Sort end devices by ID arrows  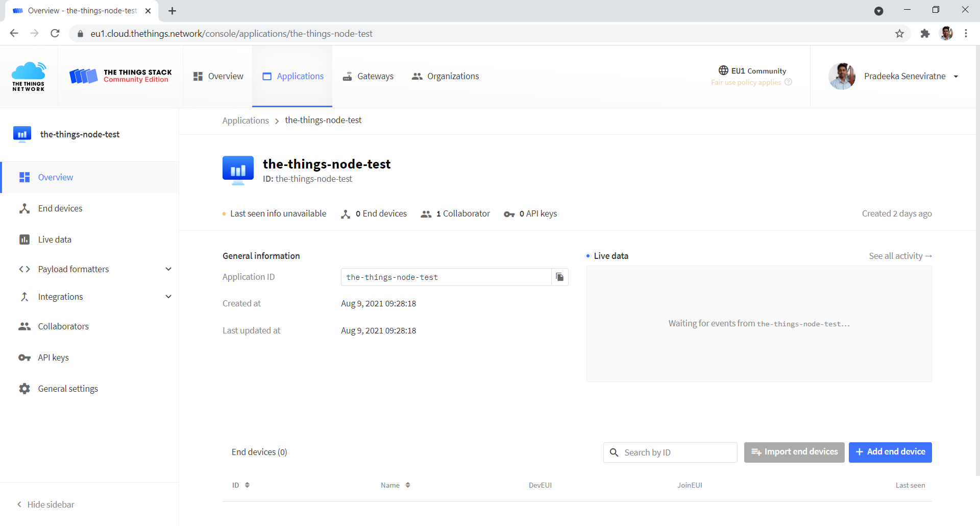click(x=248, y=485)
